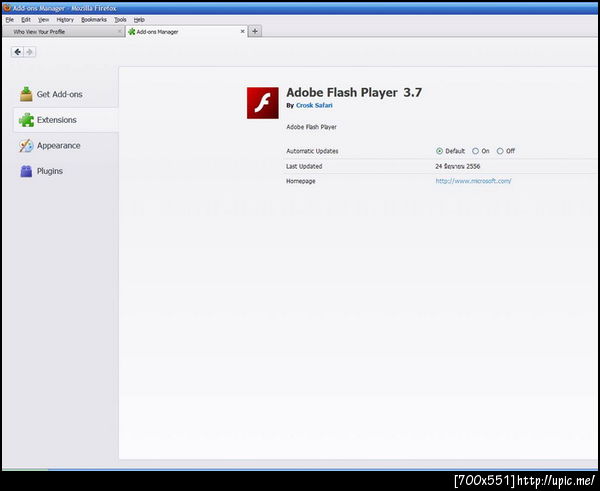Image resolution: width=600 pixels, height=491 pixels.
Task: Switch to the Add-ons Manager tab
Action: click(186, 31)
